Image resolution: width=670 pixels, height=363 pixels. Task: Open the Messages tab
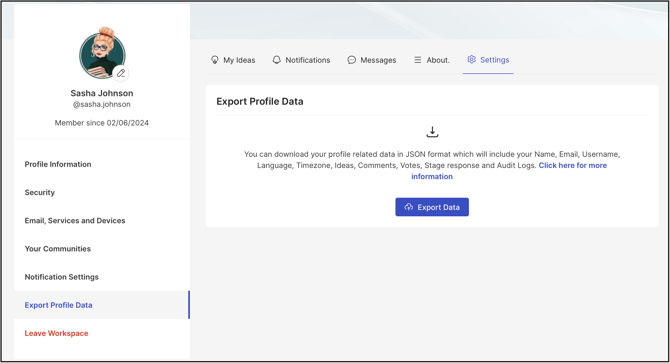[372, 60]
